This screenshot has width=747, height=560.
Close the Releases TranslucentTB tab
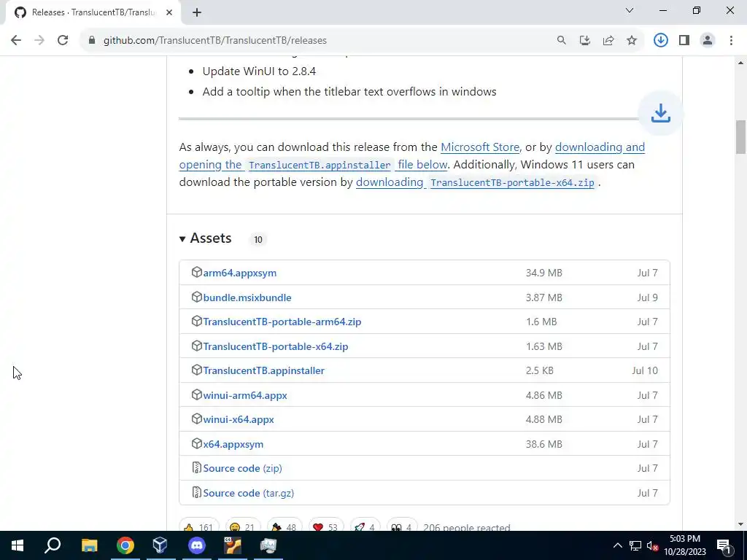[169, 12]
